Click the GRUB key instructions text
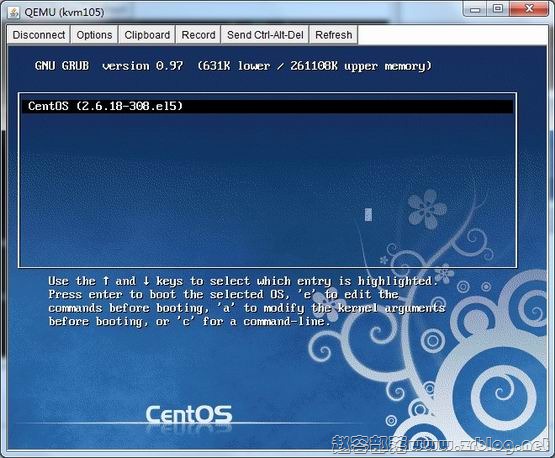 coord(247,301)
